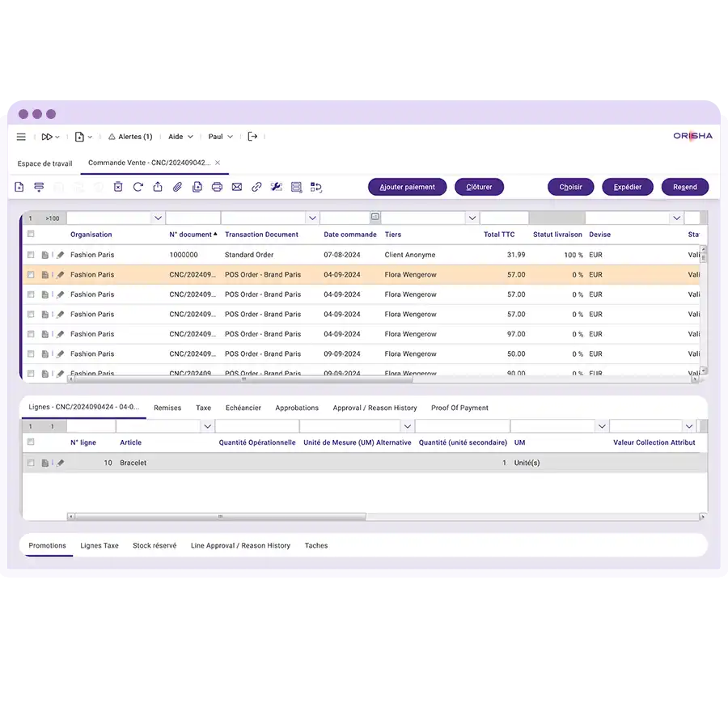Image resolution: width=728 pixels, height=728 pixels.
Task: Switch to the Echéancier tab
Action: [x=243, y=408]
